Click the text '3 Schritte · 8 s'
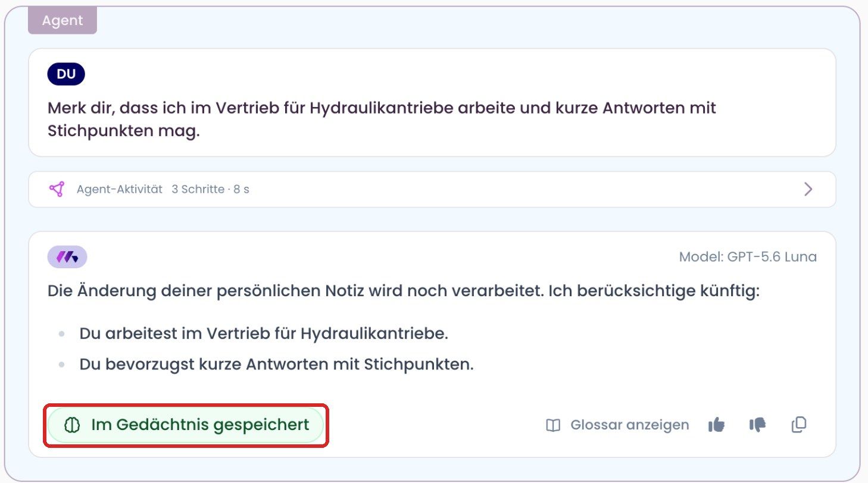 [x=210, y=189]
